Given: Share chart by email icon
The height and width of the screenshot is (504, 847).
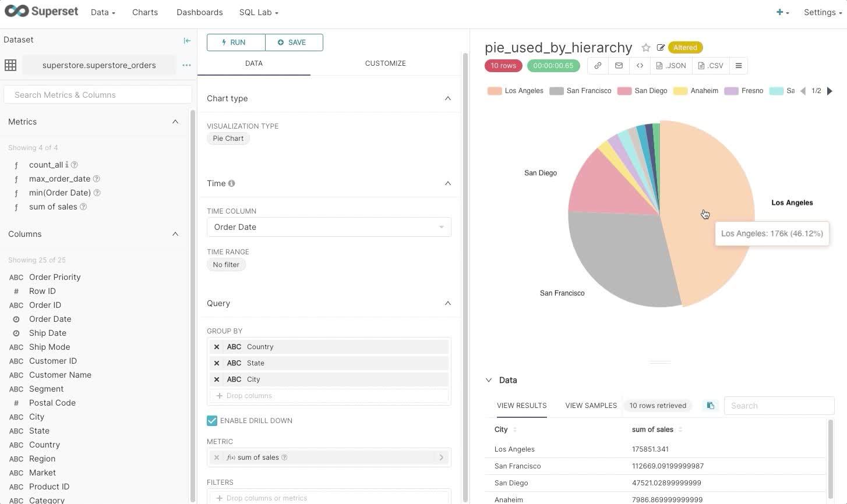Looking at the screenshot, I should click(619, 66).
